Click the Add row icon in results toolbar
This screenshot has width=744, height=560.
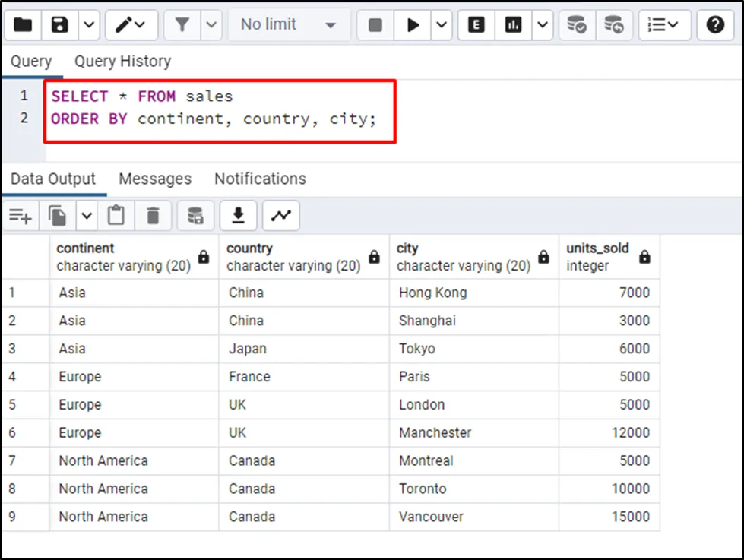click(21, 217)
